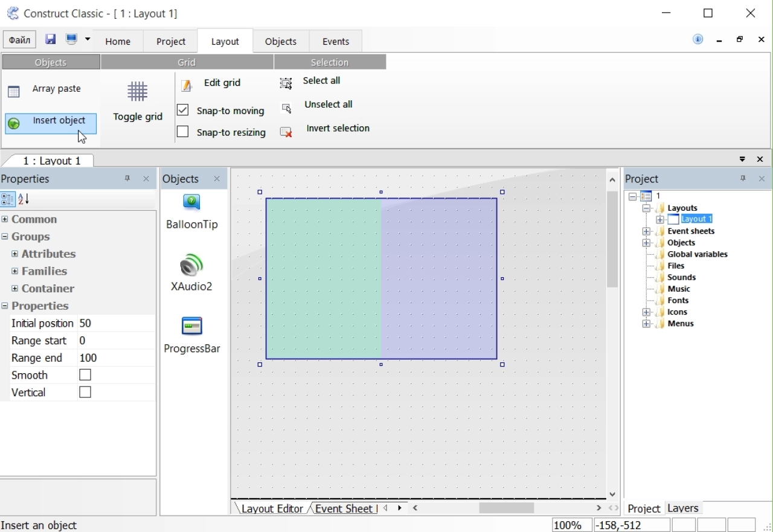
Task: Click the Fonts folder icon
Action: (x=660, y=301)
